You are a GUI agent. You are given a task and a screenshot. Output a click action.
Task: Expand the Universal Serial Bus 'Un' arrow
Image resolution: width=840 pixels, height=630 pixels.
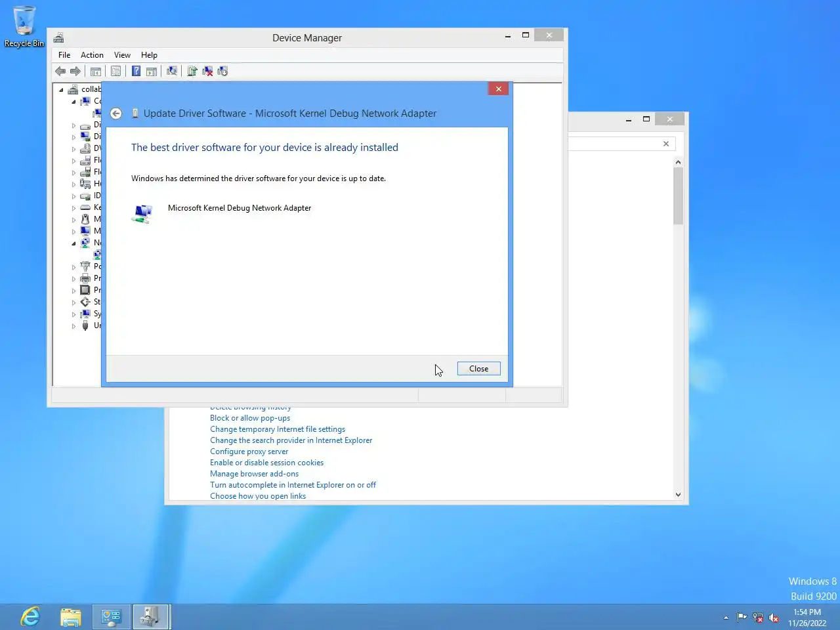[73, 326]
